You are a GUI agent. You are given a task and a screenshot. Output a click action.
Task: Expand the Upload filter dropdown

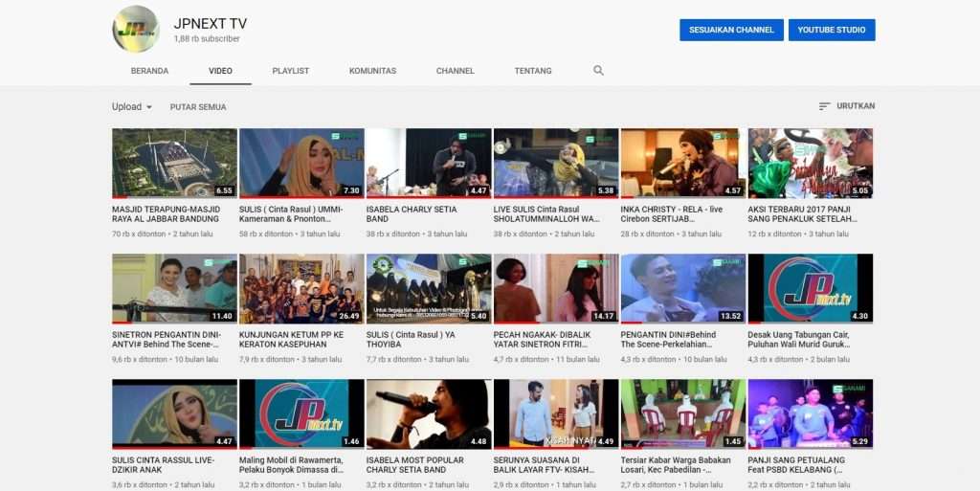pos(132,107)
